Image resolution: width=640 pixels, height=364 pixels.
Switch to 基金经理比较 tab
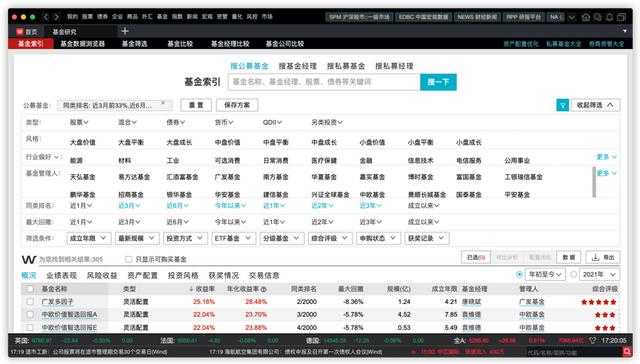coord(230,44)
